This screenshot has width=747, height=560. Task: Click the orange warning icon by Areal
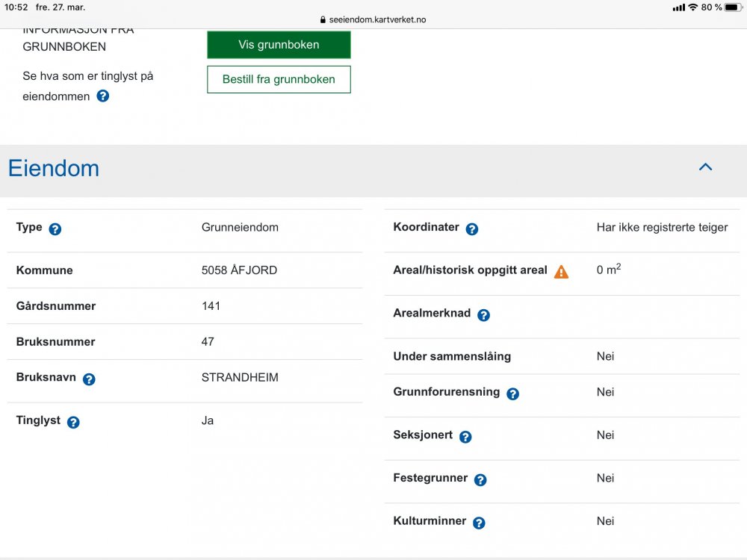[x=561, y=272]
